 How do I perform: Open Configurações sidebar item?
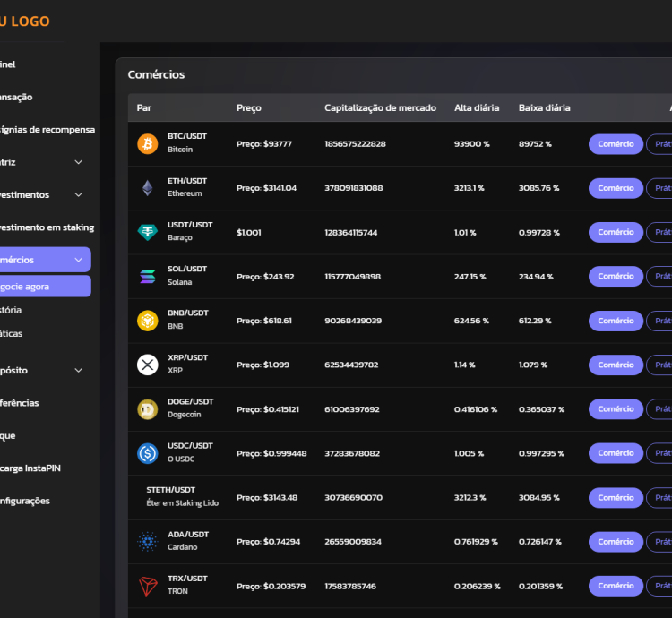click(25, 501)
